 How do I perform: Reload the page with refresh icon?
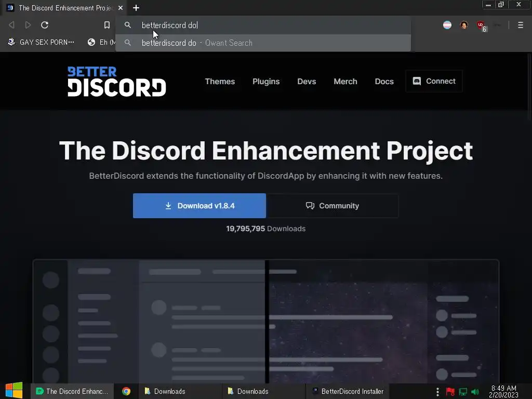tap(45, 25)
